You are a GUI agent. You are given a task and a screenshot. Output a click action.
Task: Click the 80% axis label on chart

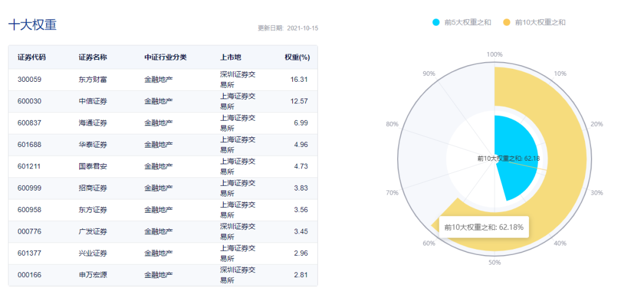[392, 124]
